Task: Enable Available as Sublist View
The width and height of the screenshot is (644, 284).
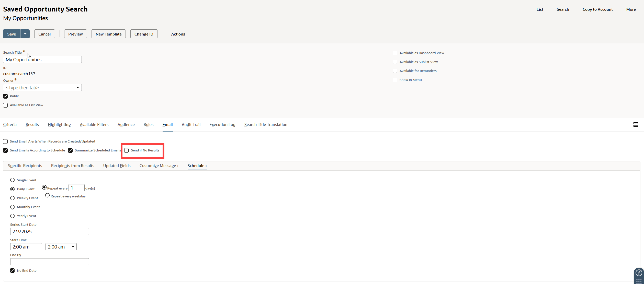Action: (x=395, y=62)
